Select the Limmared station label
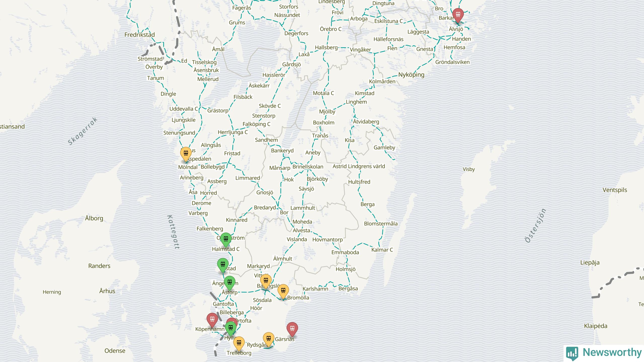This screenshot has width=644, height=362. coord(248,178)
